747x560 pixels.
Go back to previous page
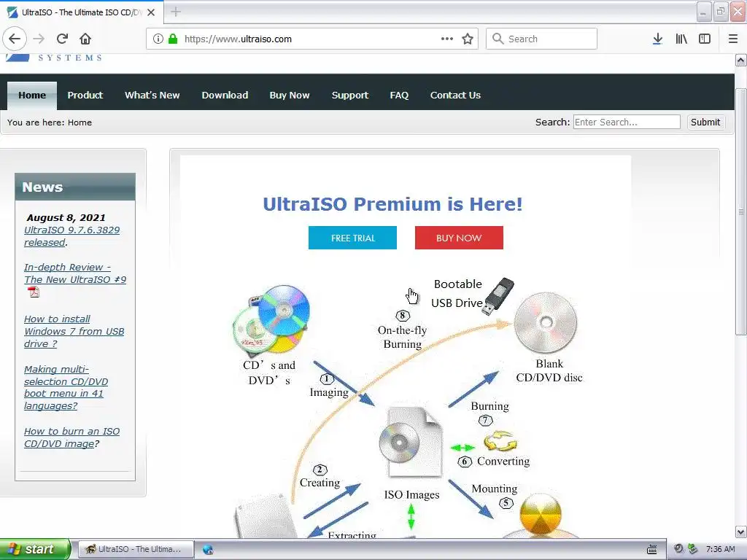(15, 39)
